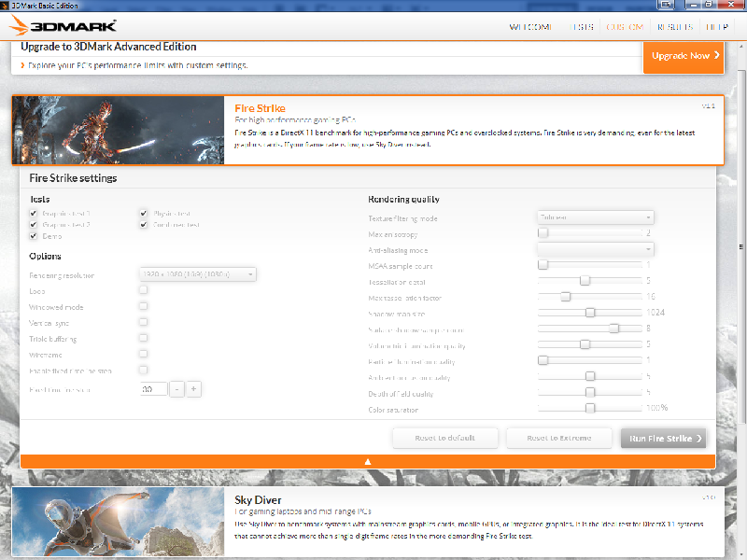Click the Sky Diver title
Screen dimensions: 747x560
click(258, 500)
